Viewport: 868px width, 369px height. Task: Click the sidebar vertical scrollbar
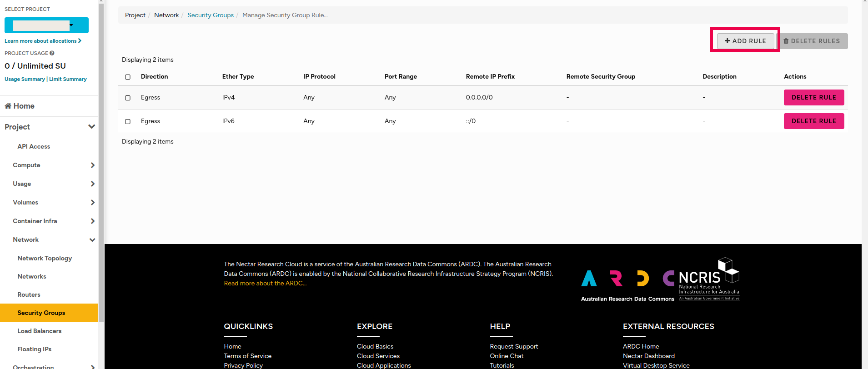coord(101,159)
